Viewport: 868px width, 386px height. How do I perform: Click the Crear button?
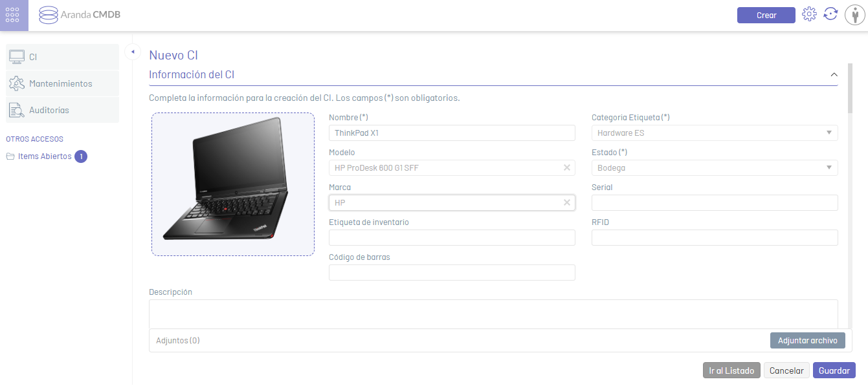[x=766, y=16]
